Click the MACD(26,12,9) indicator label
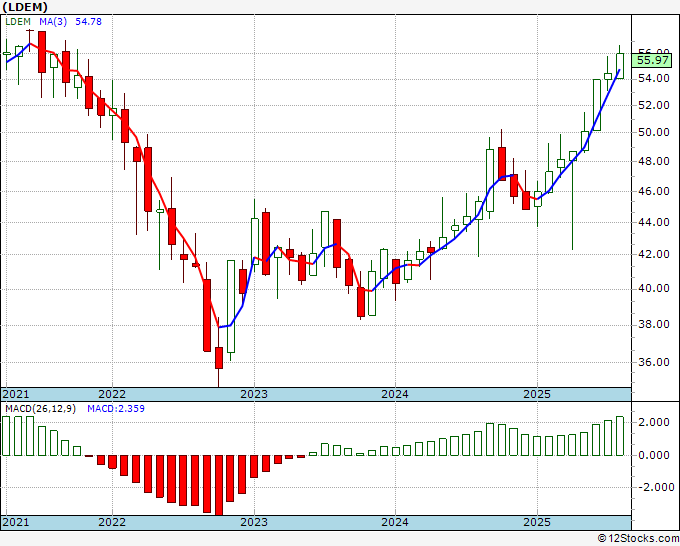The height and width of the screenshot is (546, 680). (x=40, y=409)
